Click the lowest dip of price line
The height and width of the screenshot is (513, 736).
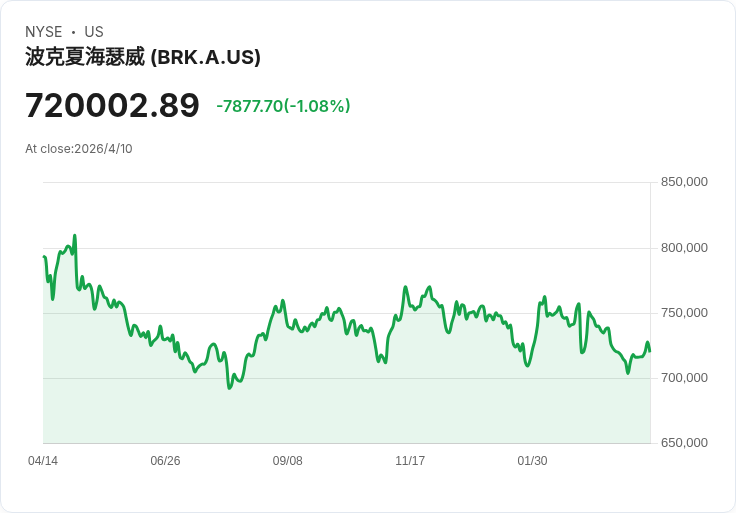tap(229, 387)
